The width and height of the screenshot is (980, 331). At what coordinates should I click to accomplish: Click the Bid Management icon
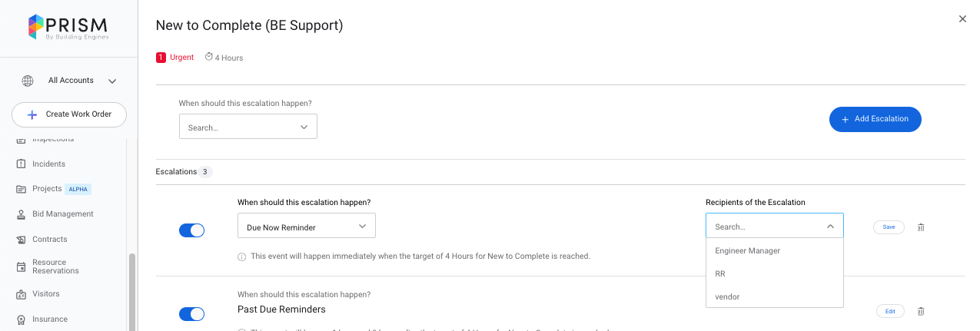pyautogui.click(x=22, y=214)
